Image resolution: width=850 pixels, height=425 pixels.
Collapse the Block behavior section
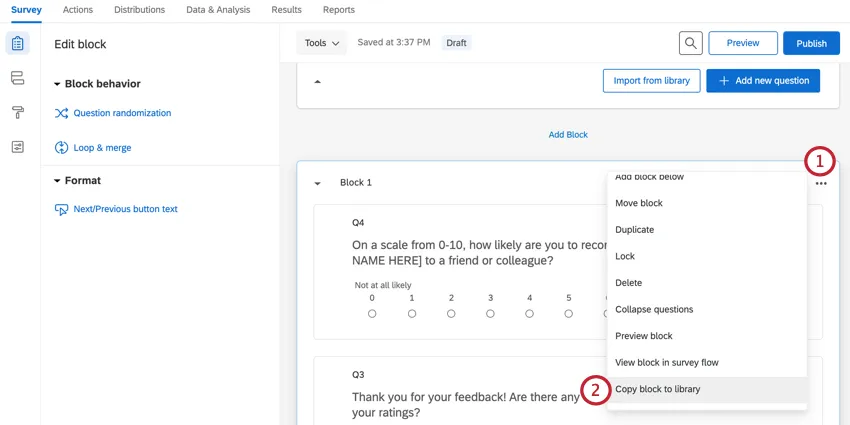[x=57, y=84]
